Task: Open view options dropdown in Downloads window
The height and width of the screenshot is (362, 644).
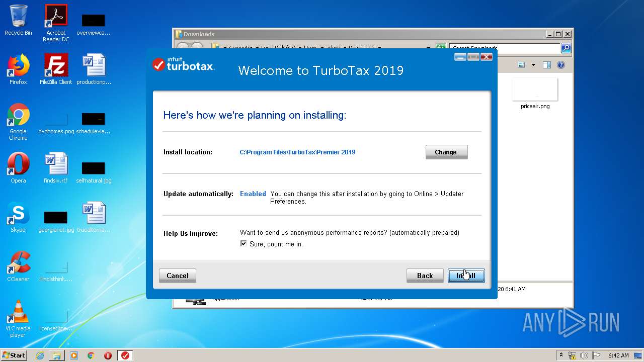Action: (x=533, y=65)
